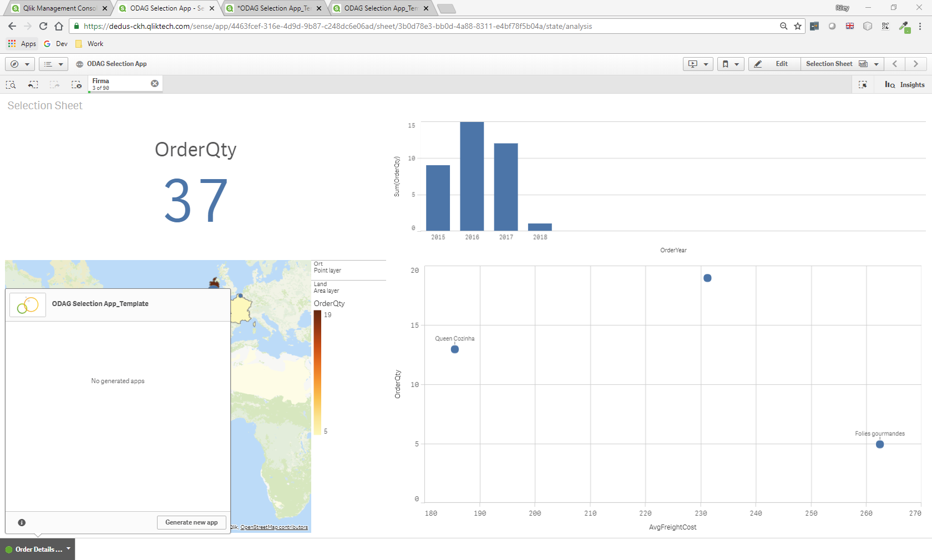932x560 pixels.
Task: Reload the page
Action: pyautogui.click(x=43, y=26)
